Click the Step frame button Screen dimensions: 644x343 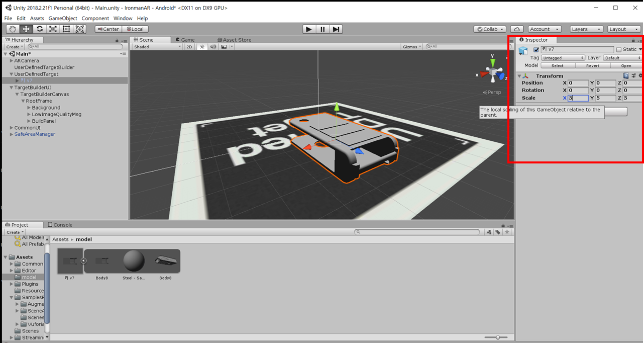[336, 29]
